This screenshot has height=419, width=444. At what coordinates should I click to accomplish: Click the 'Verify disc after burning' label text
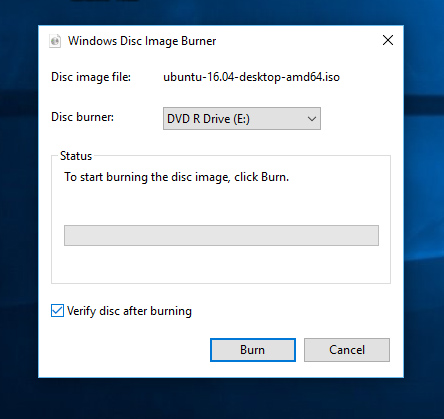pyautogui.click(x=129, y=311)
